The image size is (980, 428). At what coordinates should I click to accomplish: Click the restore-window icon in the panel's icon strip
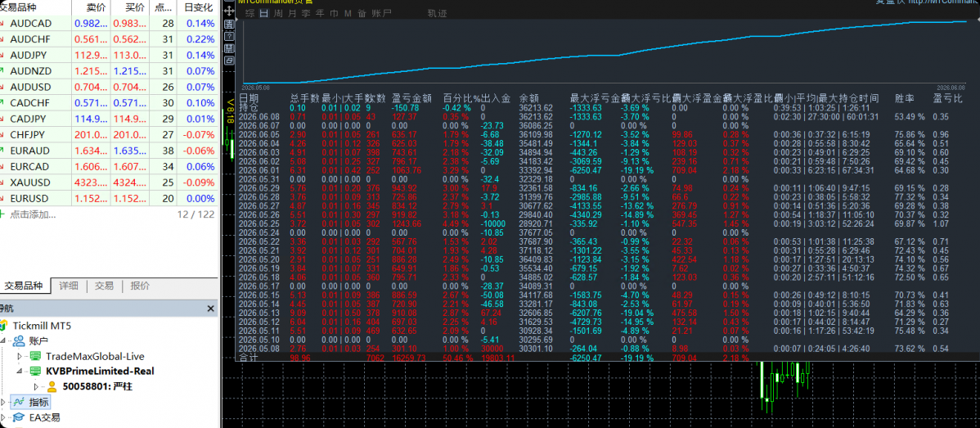228,61
